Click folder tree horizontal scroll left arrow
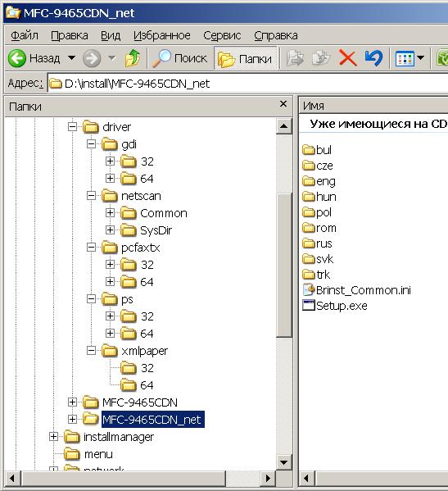This screenshot has height=491, width=448. tap(12, 479)
